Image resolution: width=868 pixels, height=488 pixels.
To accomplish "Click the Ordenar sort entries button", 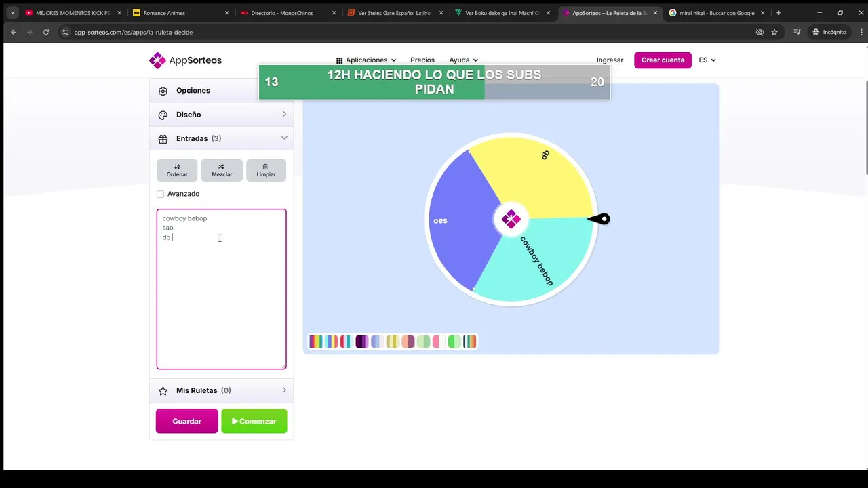I will [x=177, y=170].
